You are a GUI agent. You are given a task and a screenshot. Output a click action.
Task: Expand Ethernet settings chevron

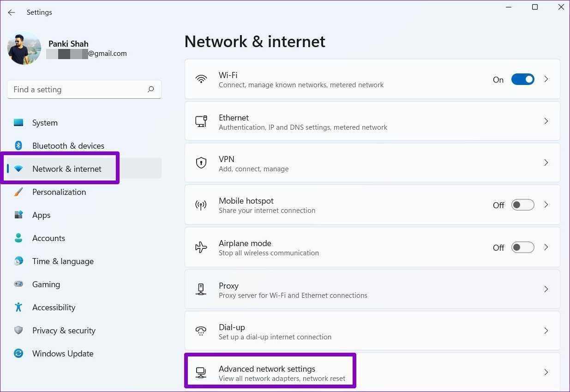[x=546, y=121]
